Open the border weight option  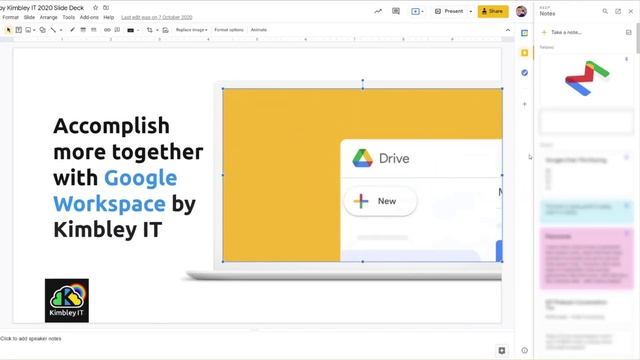pos(83,30)
